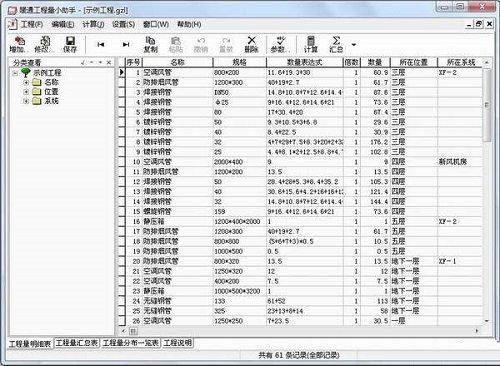
Task: Click the vertical scrollbar thumb of table
Action: [x=487, y=105]
